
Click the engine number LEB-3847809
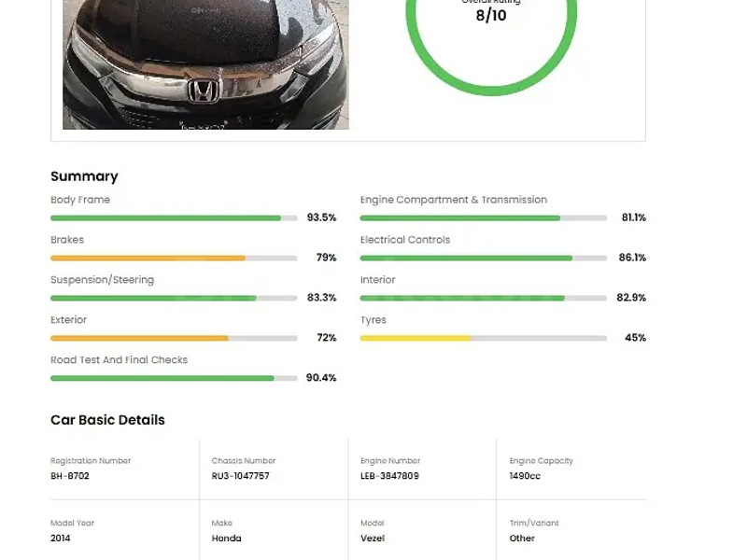(389, 476)
